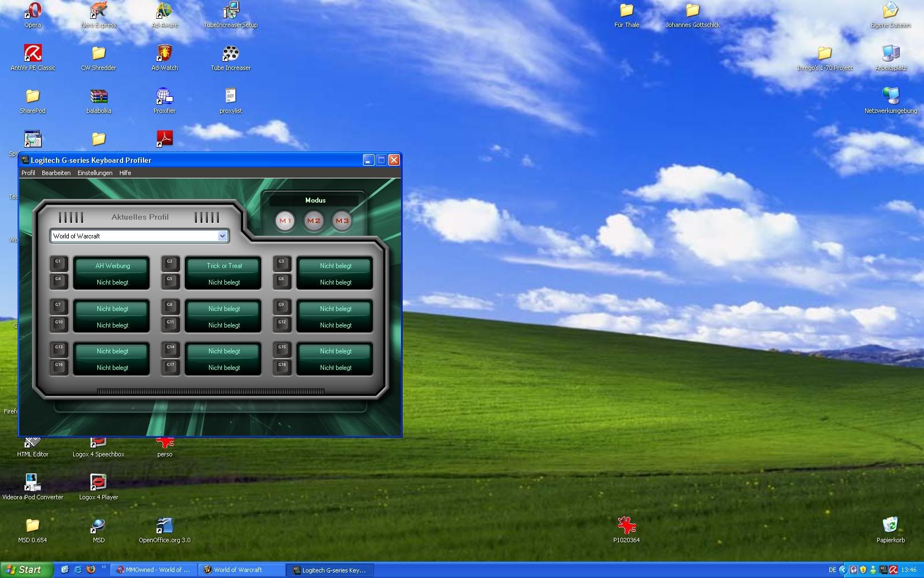
Task: Select the Tube Increaser desktop icon
Action: pyautogui.click(x=230, y=58)
